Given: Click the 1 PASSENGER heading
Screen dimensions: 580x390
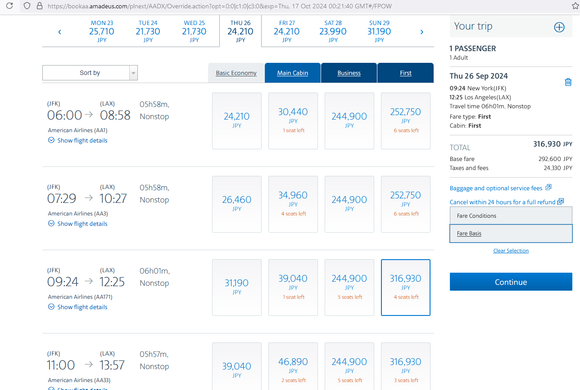Looking at the screenshot, I should pos(473,48).
